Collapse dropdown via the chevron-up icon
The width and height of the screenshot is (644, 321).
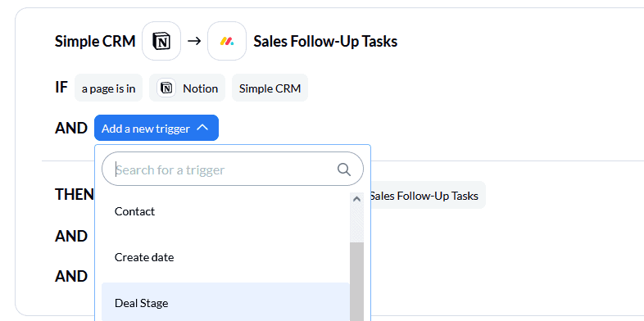click(202, 128)
